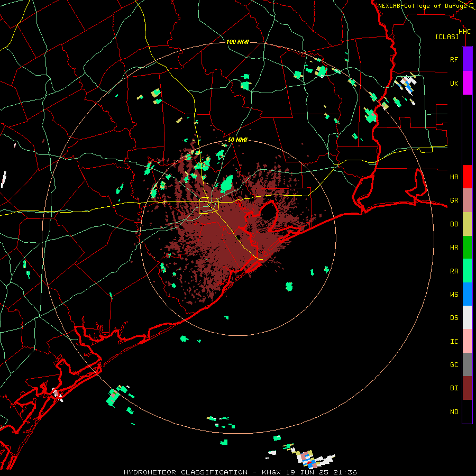Image resolution: width=476 pixels, height=476 pixels.
Task: Click the DS white legend swatch
Action: point(467,317)
